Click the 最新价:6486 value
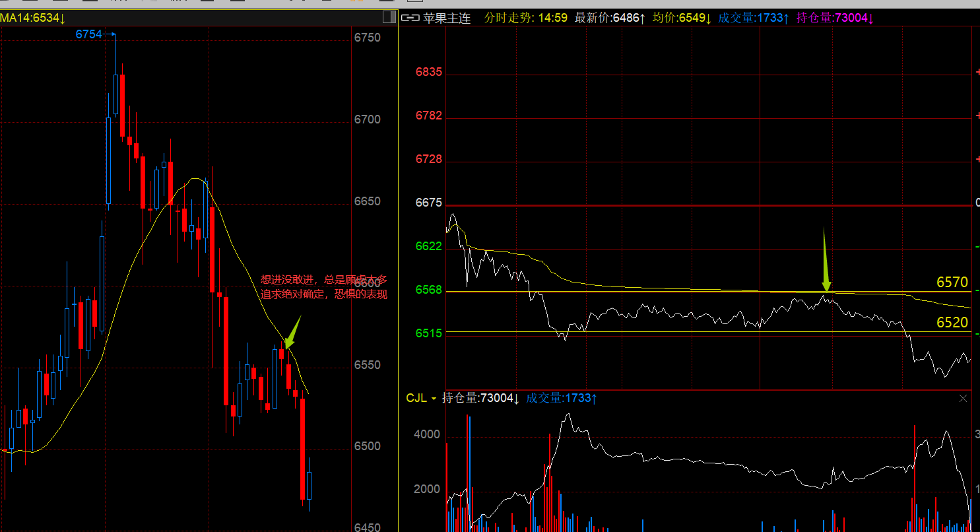The width and height of the screenshot is (980, 532). [610, 18]
